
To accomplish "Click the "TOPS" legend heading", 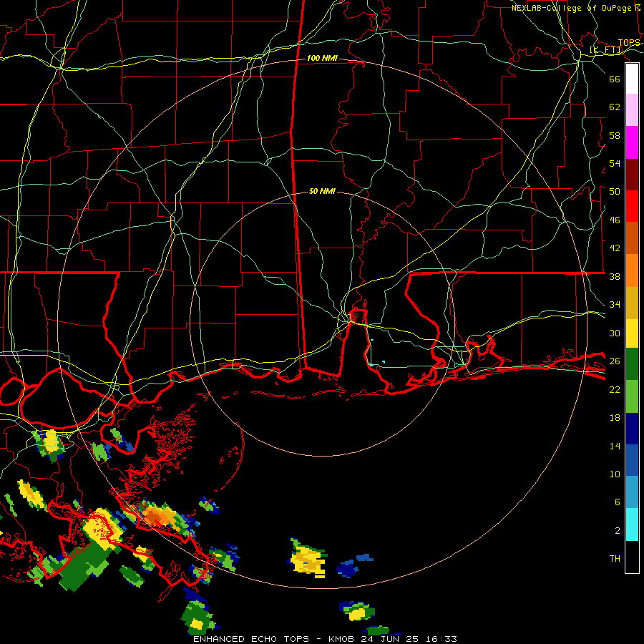I will [629, 43].
